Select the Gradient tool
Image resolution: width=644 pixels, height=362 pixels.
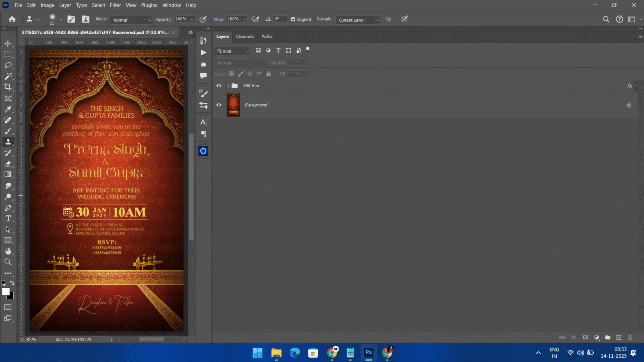[x=8, y=174]
